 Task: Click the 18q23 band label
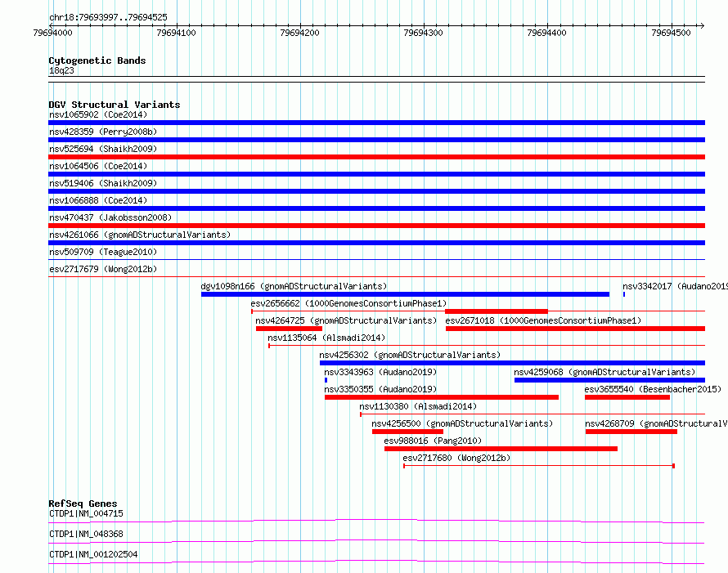[x=61, y=70]
